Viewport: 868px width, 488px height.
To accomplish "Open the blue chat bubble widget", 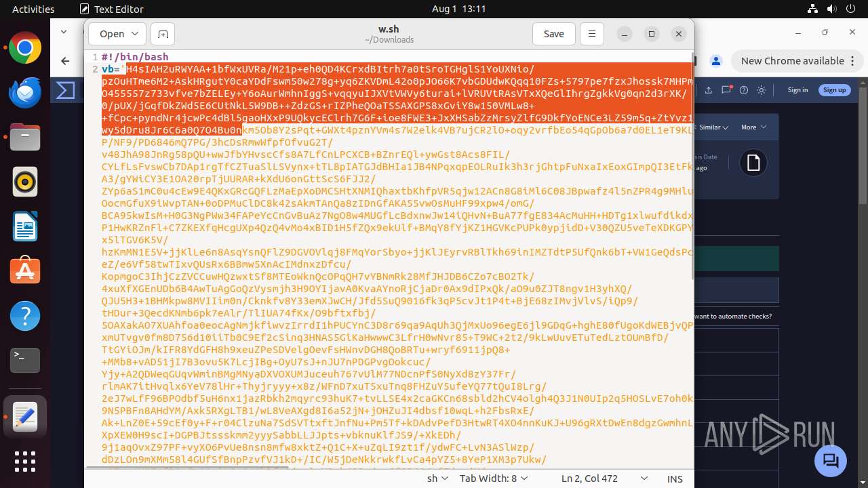I will pos(830,461).
